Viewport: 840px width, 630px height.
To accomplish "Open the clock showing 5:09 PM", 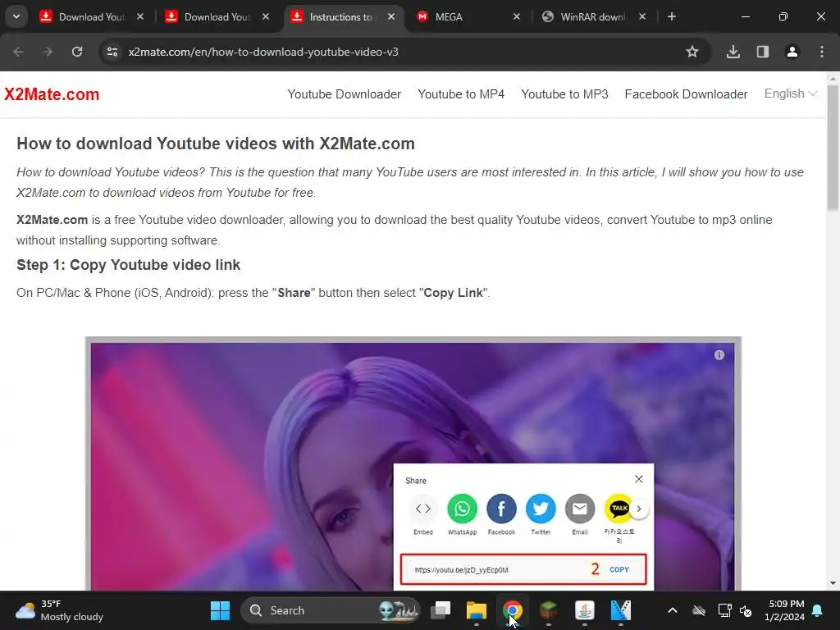I will pyautogui.click(x=784, y=610).
